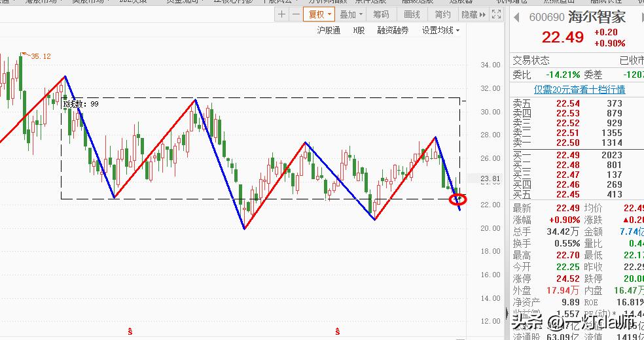Go to previous stock with left arrow

516,17
